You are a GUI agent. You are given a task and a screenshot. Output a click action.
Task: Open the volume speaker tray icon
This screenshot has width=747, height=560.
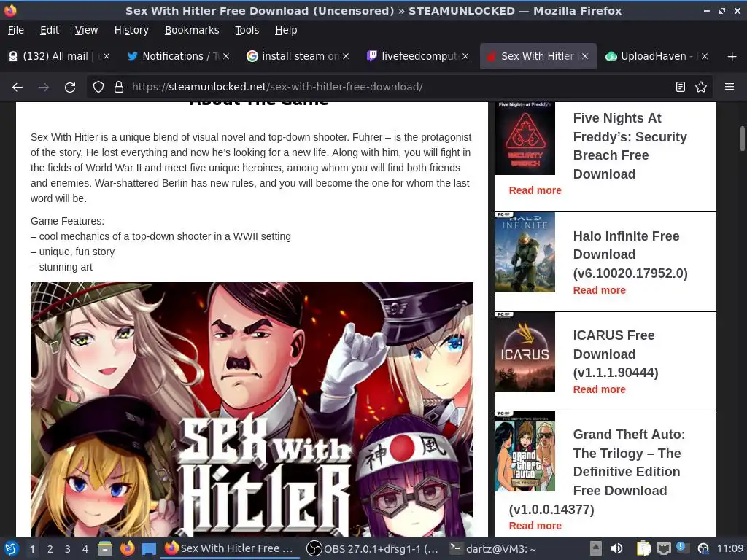(616, 548)
